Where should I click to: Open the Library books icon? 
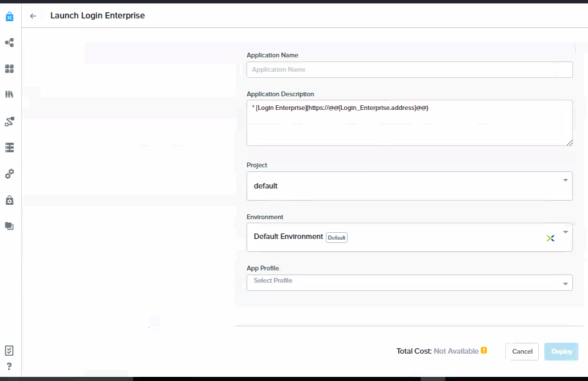10,94
